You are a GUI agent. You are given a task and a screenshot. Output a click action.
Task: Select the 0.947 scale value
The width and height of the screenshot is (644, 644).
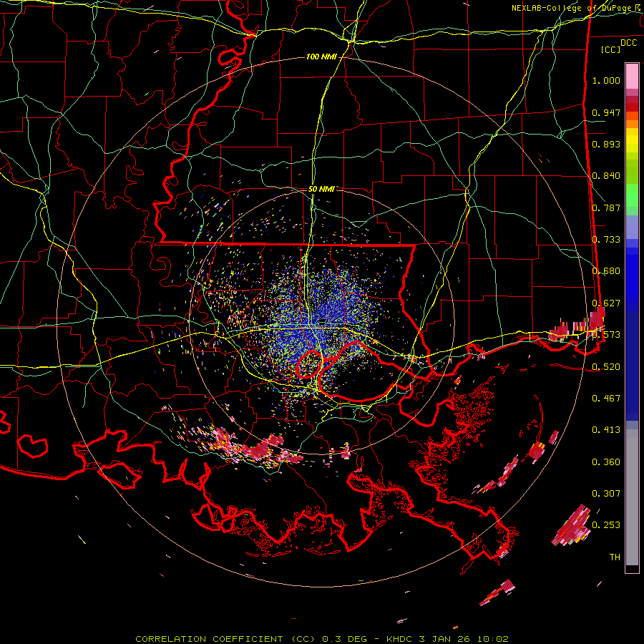[606, 112]
